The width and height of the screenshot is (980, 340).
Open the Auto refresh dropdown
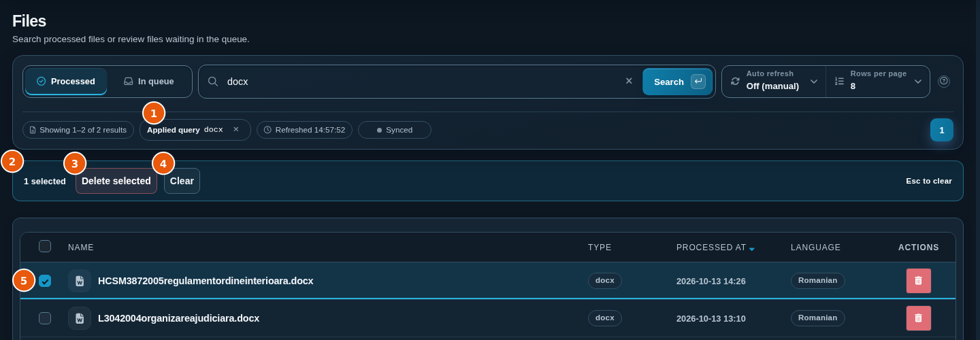774,82
